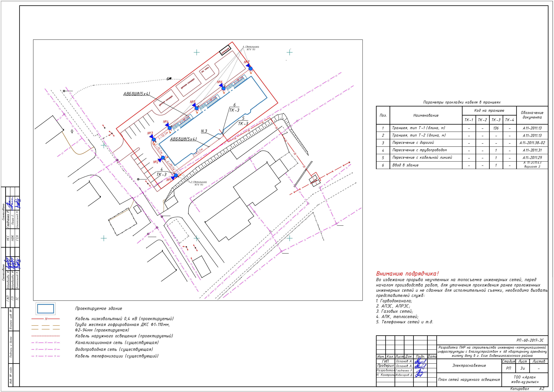Click the '3 Светильника NTV 110' callout
The image size is (554, 392).
click(199, 183)
